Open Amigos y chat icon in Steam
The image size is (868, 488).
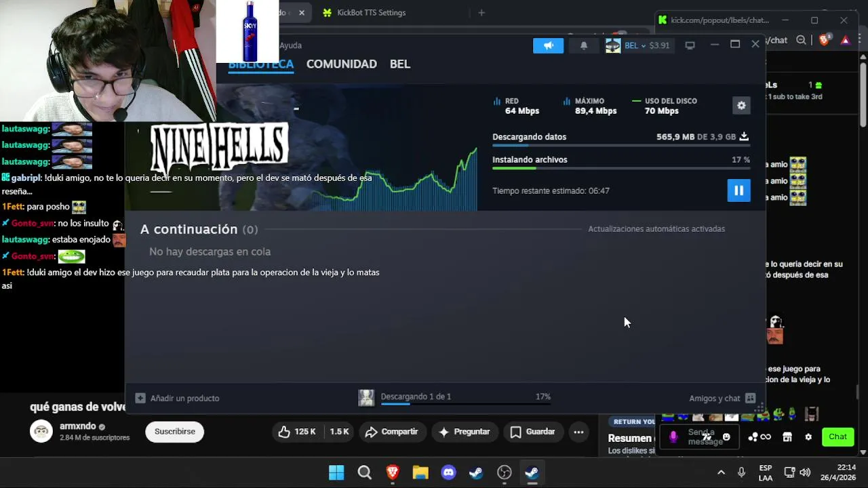750,398
